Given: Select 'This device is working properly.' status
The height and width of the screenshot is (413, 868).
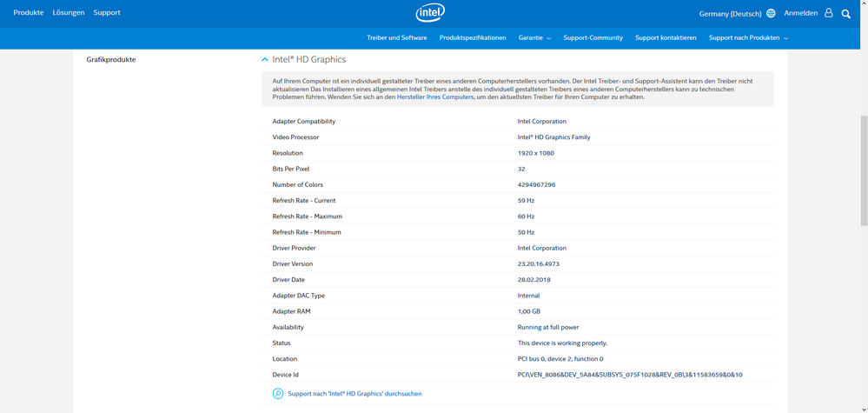Looking at the screenshot, I should pyautogui.click(x=562, y=343).
